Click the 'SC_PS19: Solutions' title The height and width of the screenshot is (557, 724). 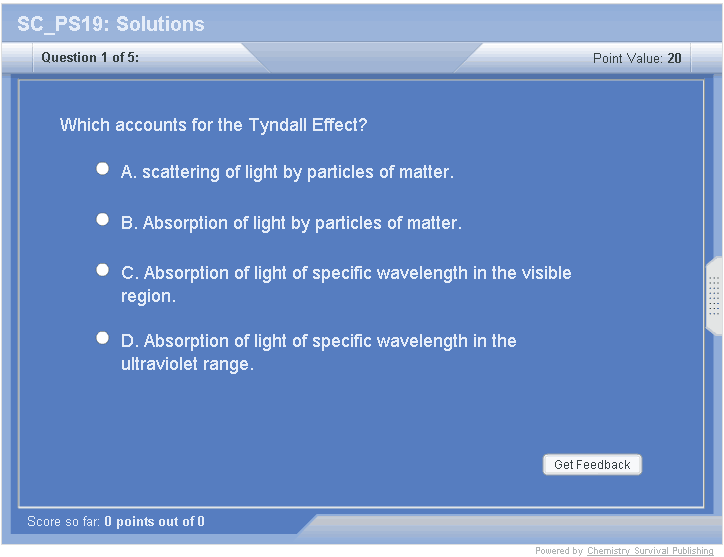coord(111,24)
